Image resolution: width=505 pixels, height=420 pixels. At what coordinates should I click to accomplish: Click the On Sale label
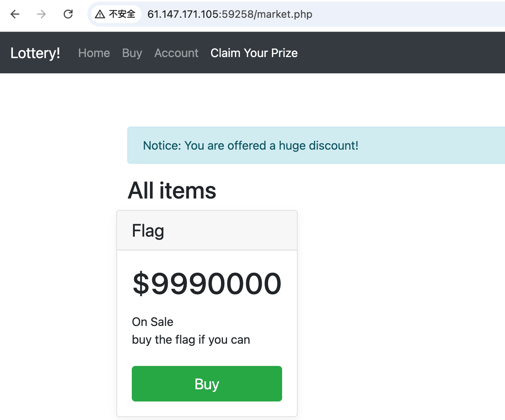click(153, 322)
